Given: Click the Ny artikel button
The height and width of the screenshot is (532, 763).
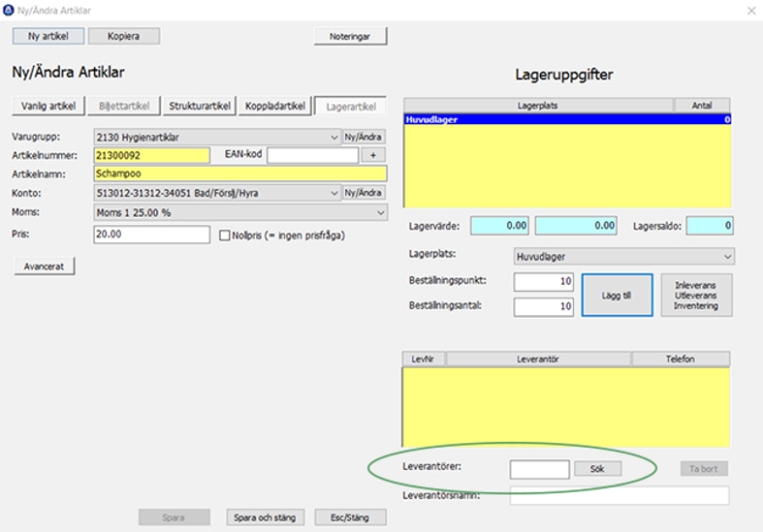Looking at the screenshot, I should 48,36.
